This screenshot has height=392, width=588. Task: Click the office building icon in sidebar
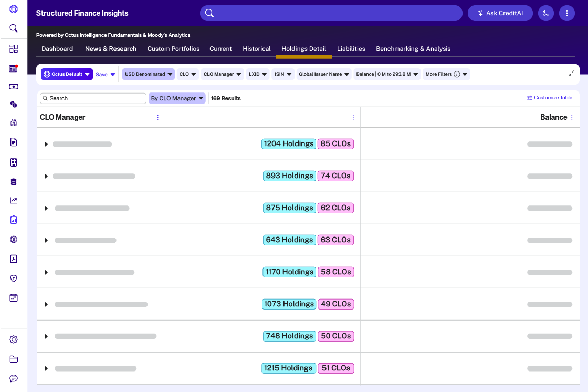(x=14, y=162)
